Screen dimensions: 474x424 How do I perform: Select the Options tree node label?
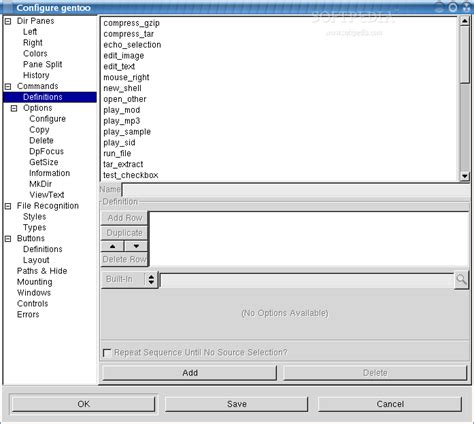(38, 108)
